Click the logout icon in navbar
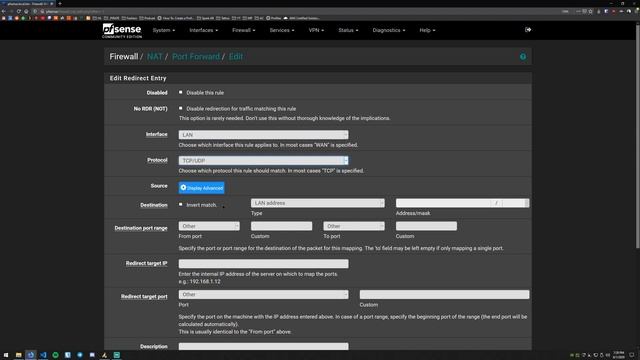The width and height of the screenshot is (640, 360). coord(528,30)
